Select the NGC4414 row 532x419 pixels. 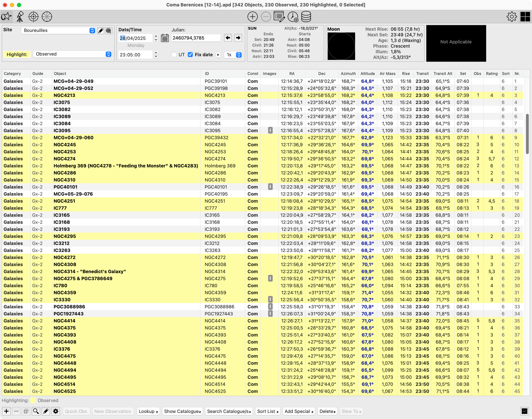pyautogui.click(x=263, y=321)
